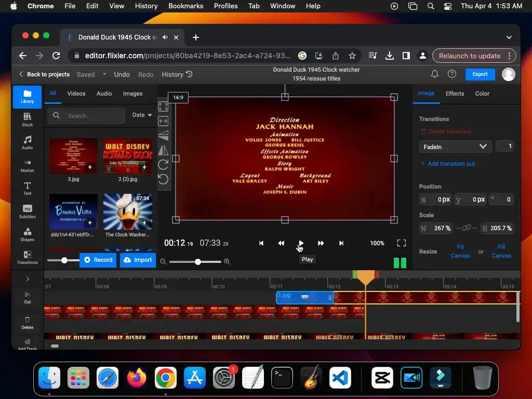Adjust the library thumbnail size slider
This screenshot has width=532, height=399.
coord(64,260)
